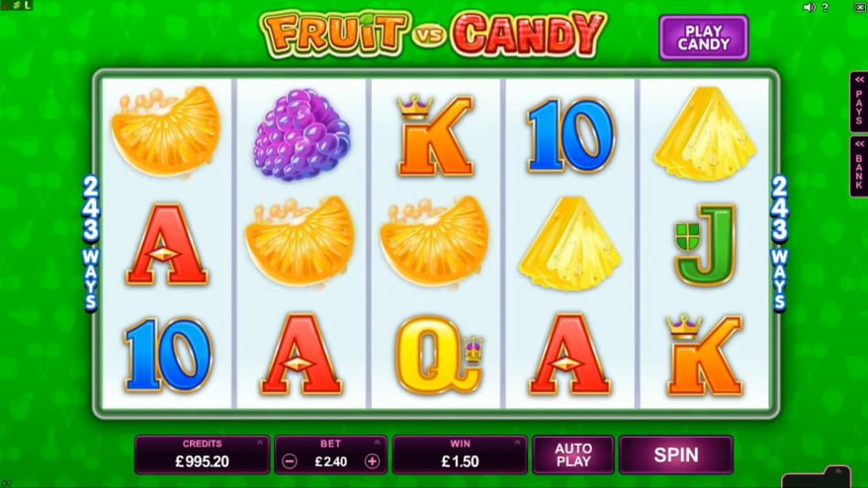Expand the Win panel arrow
868x488 pixels.
coord(517,442)
